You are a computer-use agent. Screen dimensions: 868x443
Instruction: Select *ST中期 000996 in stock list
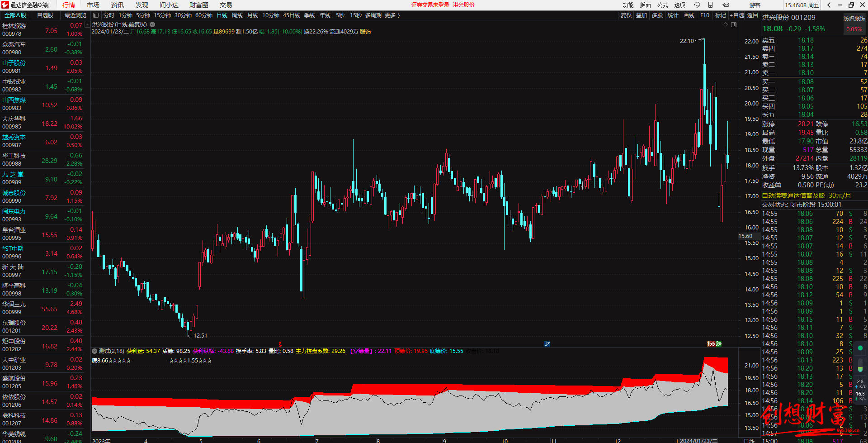point(42,252)
